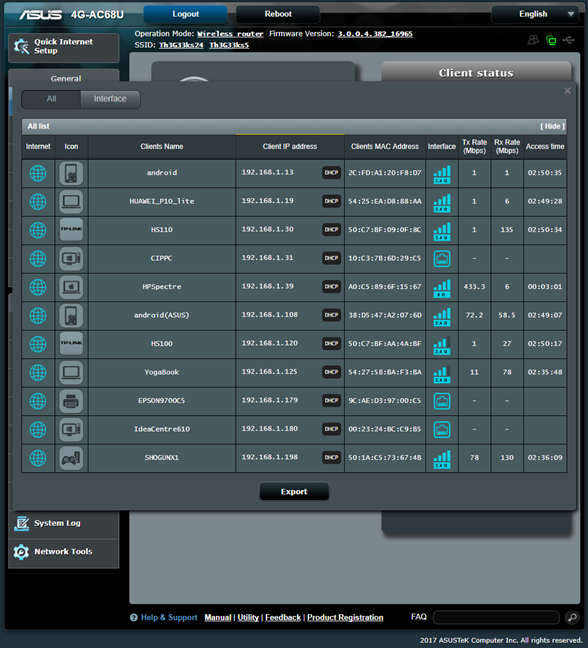The image size is (588, 648).
Task: Switch to the All tab
Action: point(51,99)
